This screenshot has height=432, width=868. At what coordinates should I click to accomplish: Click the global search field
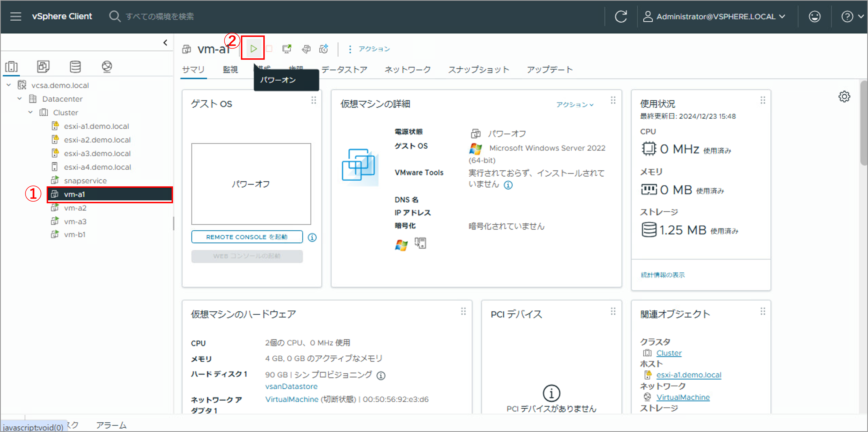click(x=160, y=17)
